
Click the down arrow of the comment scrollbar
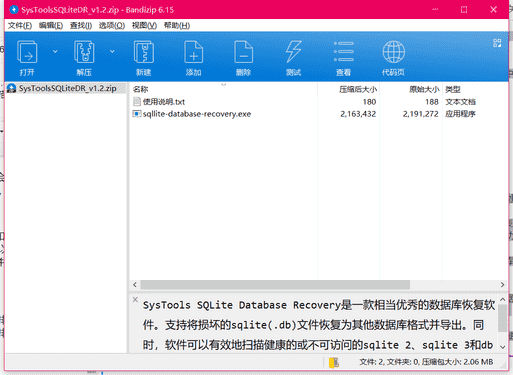coord(503,347)
